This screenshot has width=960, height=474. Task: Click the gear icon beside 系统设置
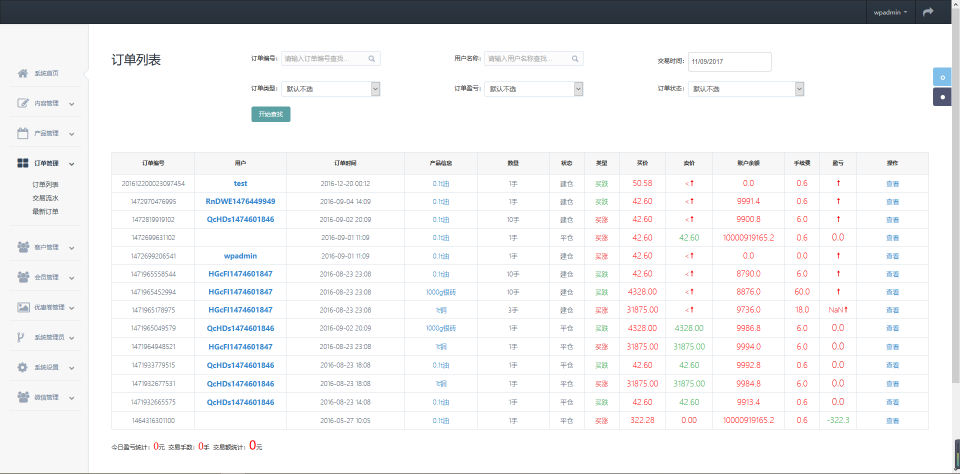(x=23, y=367)
